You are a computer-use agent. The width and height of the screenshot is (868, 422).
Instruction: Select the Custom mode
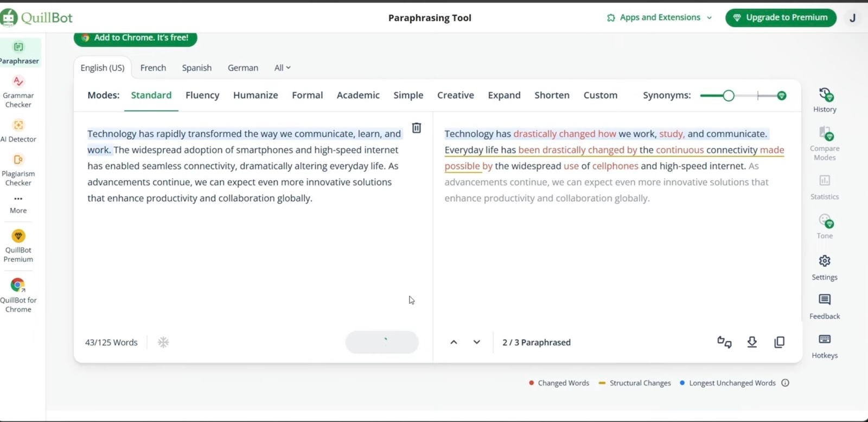coord(601,95)
